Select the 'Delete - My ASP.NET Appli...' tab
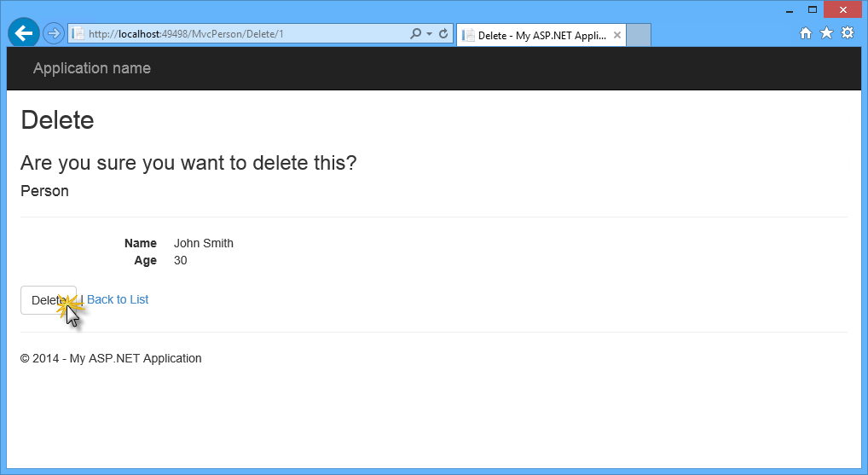The image size is (868, 475). click(x=541, y=36)
